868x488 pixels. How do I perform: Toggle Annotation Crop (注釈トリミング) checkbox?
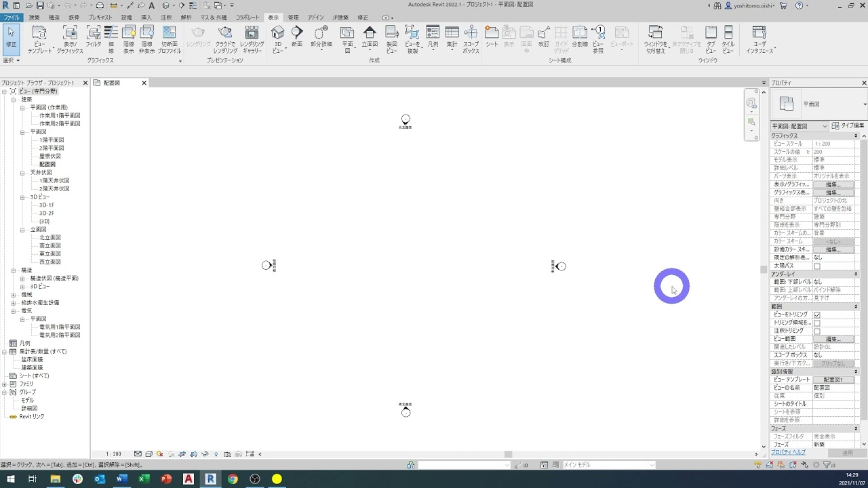817,331
